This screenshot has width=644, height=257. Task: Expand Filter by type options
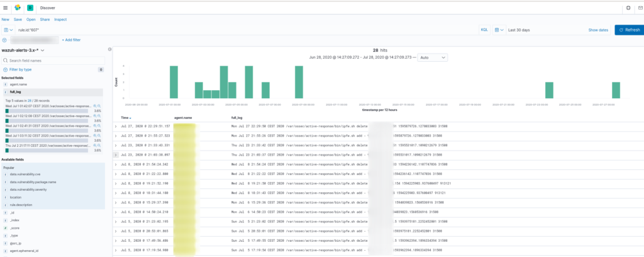click(x=18, y=69)
